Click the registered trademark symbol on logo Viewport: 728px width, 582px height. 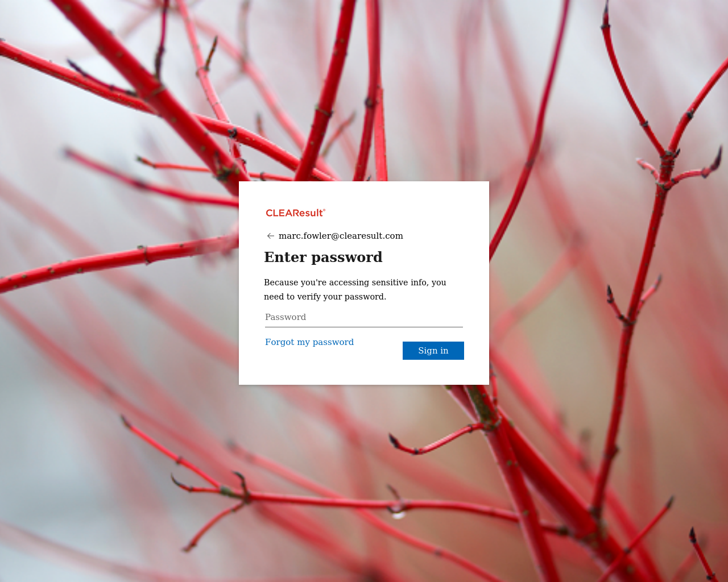324,210
